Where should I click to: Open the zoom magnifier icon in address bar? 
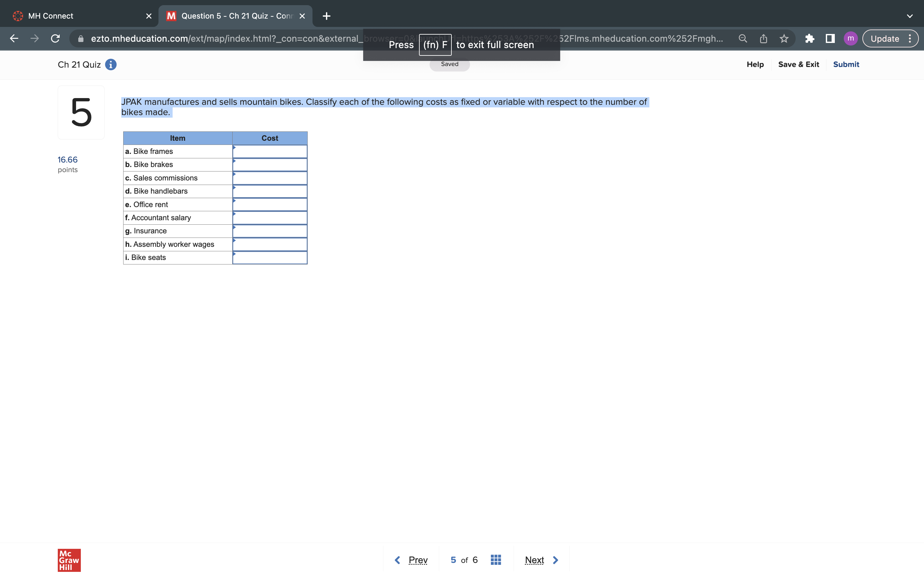pyautogui.click(x=743, y=38)
